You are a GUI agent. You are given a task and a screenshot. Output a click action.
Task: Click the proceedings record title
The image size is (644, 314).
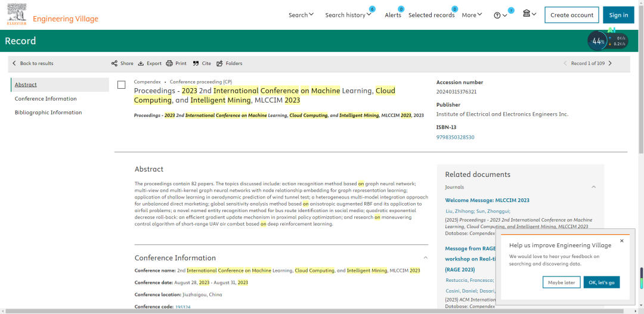[x=265, y=95]
